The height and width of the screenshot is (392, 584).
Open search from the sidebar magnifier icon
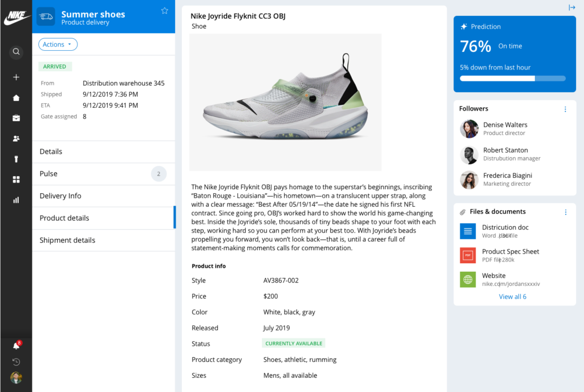click(x=16, y=52)
